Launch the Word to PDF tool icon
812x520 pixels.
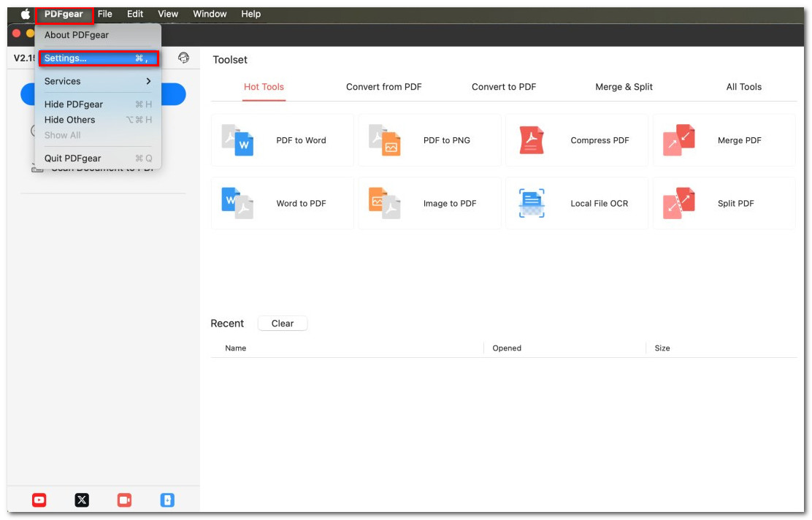237,203
